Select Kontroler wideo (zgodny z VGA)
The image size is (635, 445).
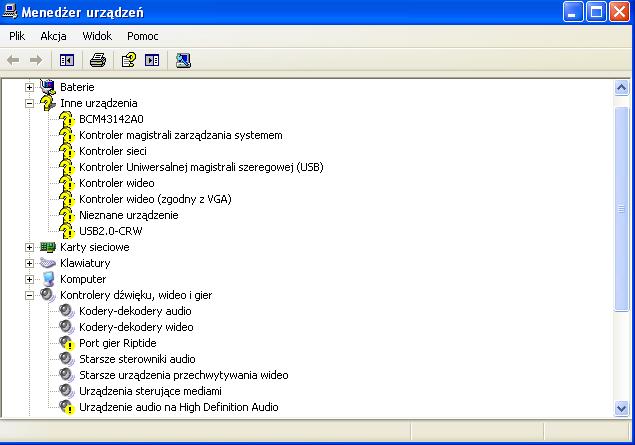pos(155,199)
